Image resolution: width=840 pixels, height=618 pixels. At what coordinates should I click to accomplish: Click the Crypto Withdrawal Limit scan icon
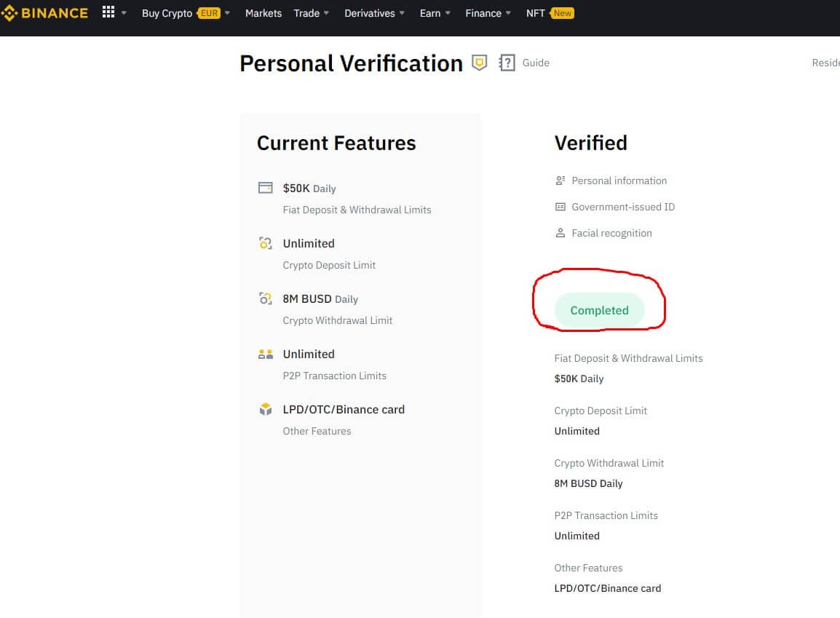(x=265, y=298)
